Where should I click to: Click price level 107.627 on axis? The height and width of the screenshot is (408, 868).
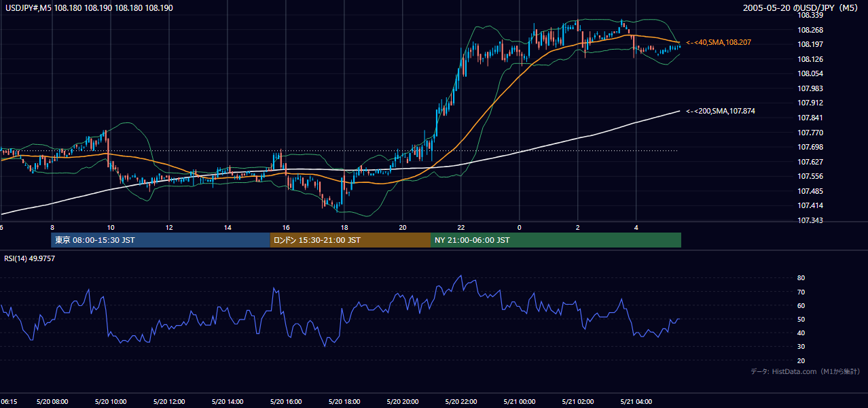click(810, 162)
